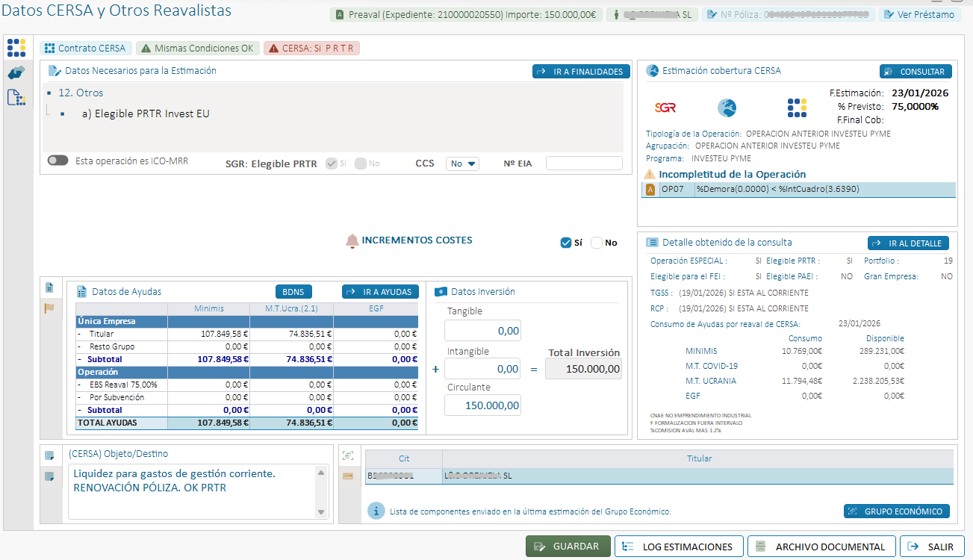Click the handshake icon in left sidebar

[x=16, y=72]
